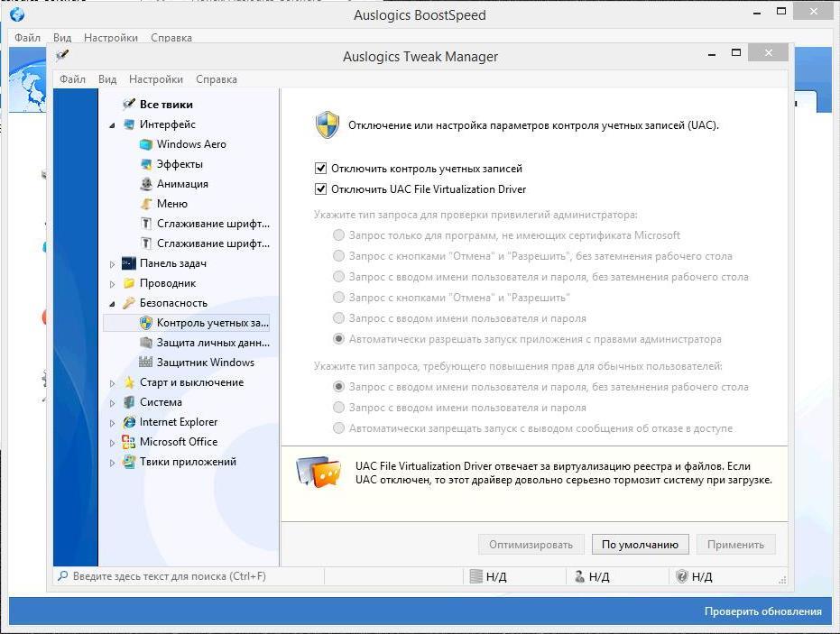Open Файл menu in BoostSpeed window
This screenshot has width=840, height=634.
tap(27, 38)
